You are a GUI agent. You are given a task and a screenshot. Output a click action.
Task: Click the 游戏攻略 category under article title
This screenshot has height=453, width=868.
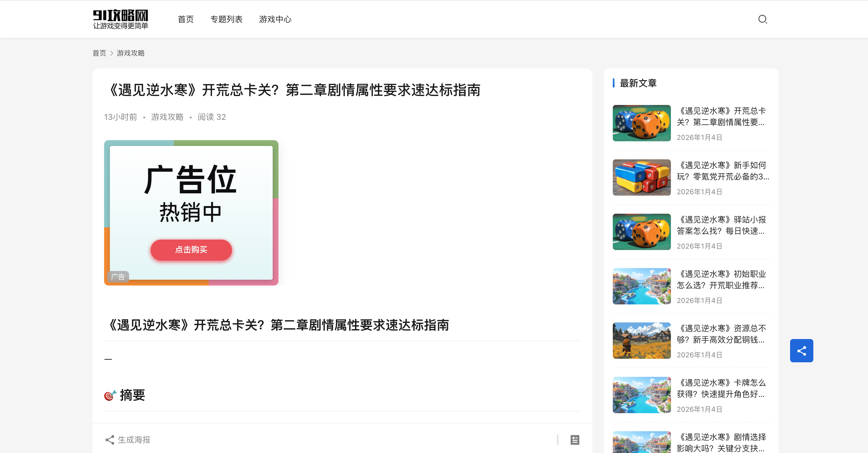tap(167, 117)
